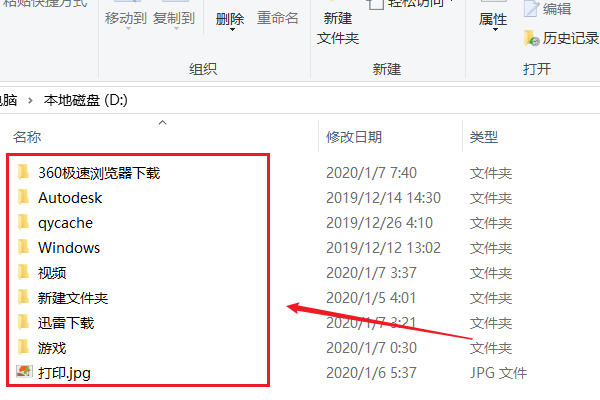Click the 打印.jpg file name

point(64,373)
